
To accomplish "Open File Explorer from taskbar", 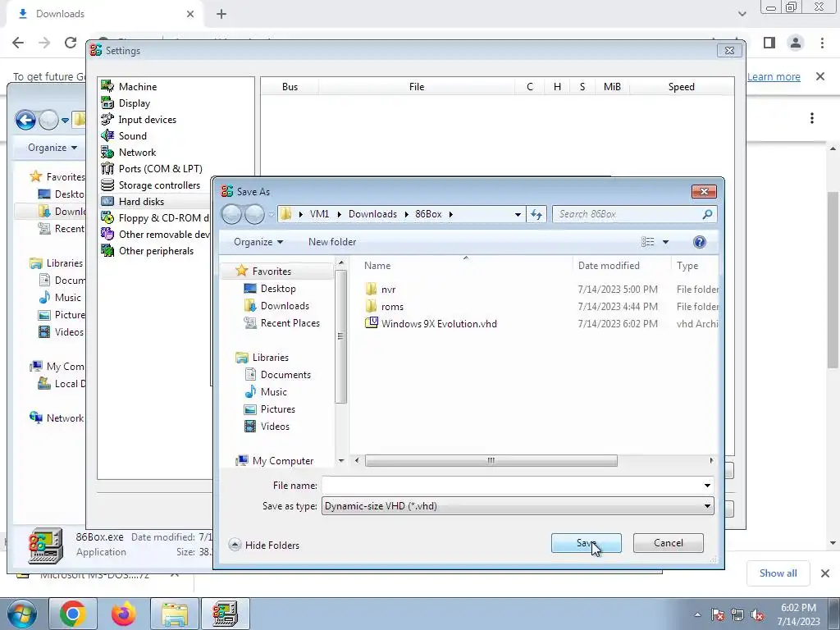I will [174, 614].
